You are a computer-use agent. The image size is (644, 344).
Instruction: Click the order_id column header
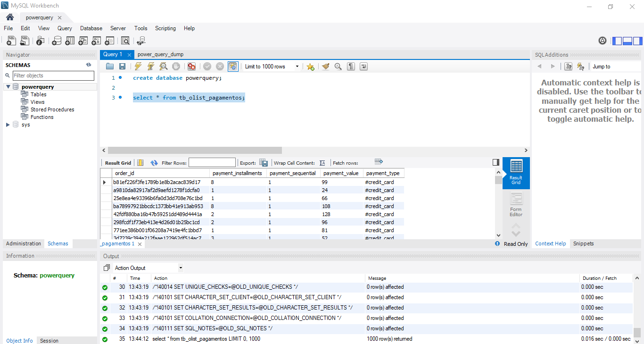pyautogui.click(x=161, y=173)
